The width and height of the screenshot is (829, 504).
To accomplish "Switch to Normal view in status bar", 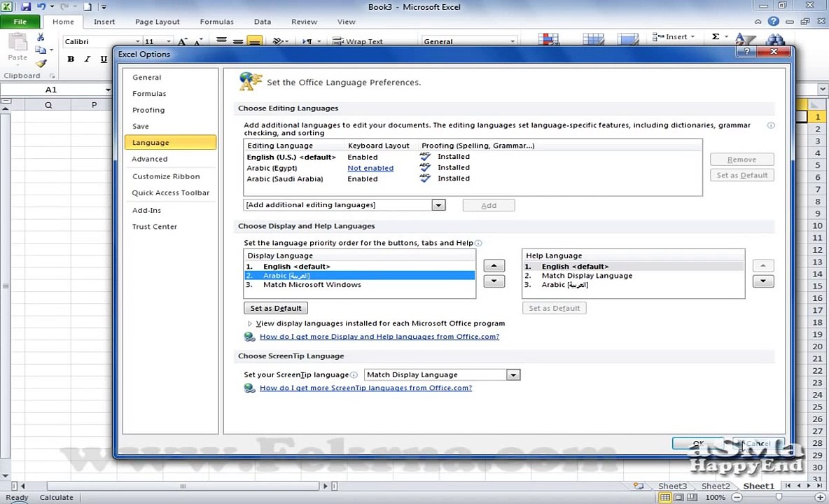I will coord(665,497).
